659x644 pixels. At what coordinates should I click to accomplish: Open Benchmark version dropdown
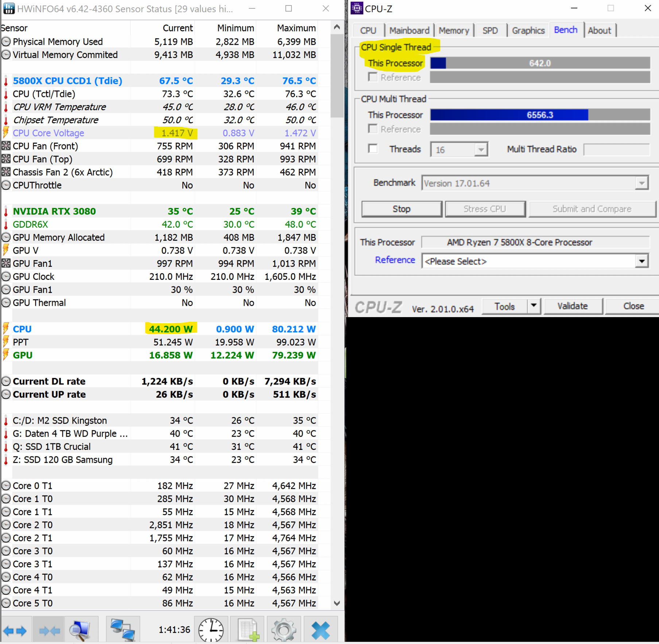click(x=641, y=183)
